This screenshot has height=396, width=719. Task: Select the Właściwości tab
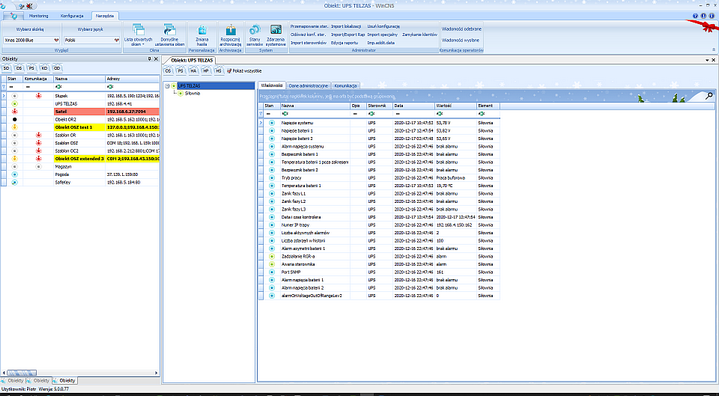coord(271,85)
